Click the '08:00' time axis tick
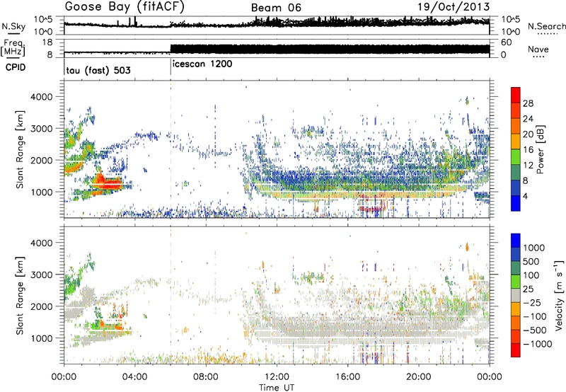The image size is (566, 392). pos(206,377)
